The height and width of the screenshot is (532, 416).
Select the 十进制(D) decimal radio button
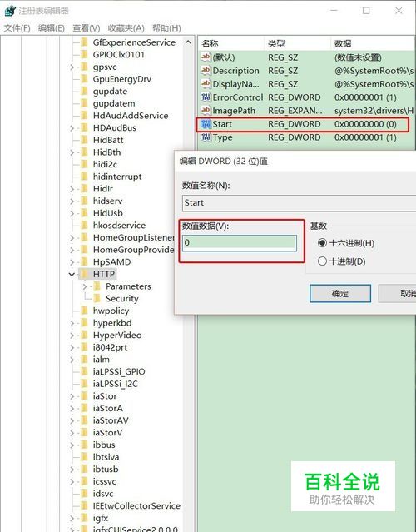[323, 261]
